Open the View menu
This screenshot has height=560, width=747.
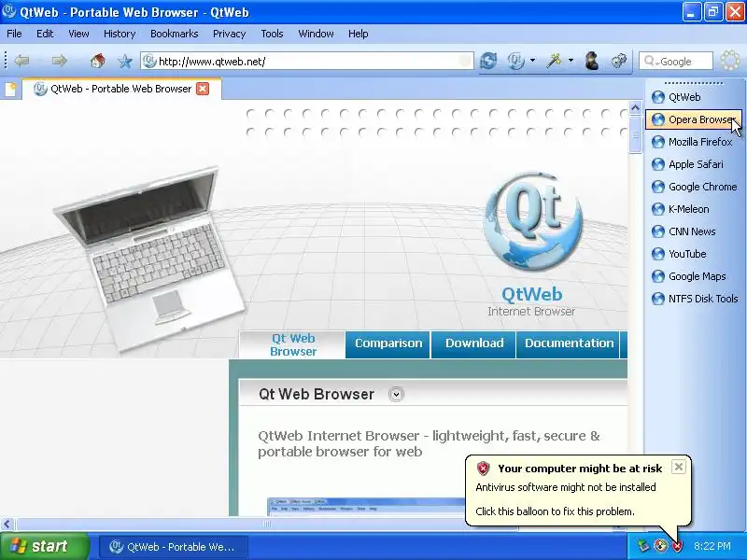[x=78, y=34]
